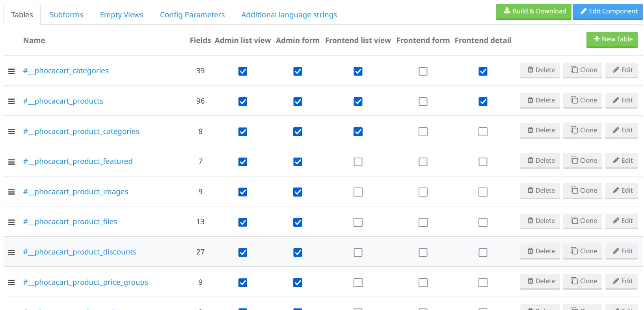Open the Empty Views tab
644x310 pixels.
point(121,15)
